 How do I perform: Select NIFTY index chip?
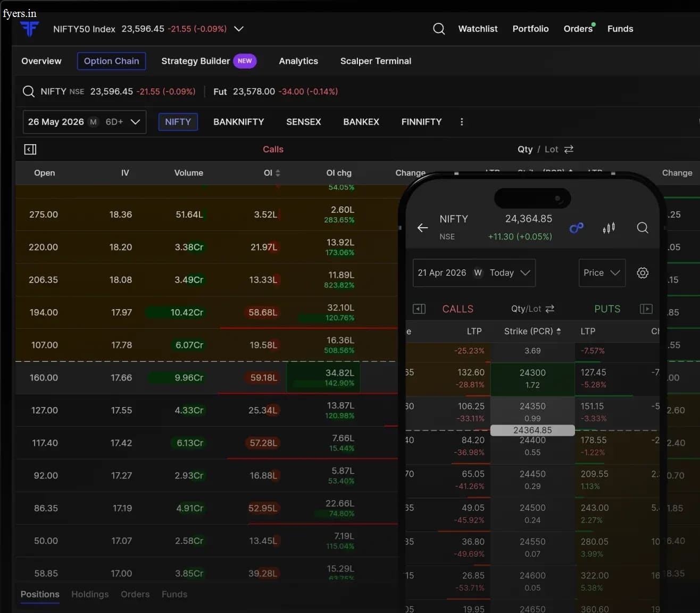[x=178, y=122]
